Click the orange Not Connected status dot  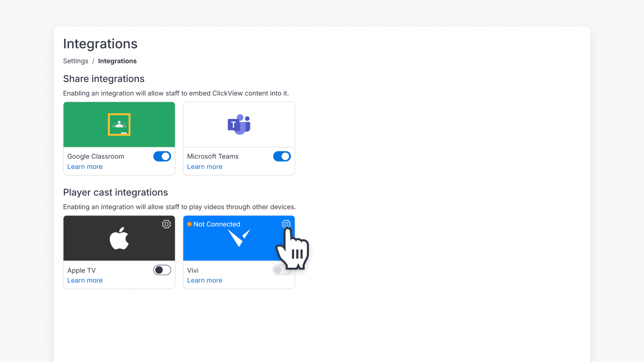pyautogui.click(x=190, y=224)
